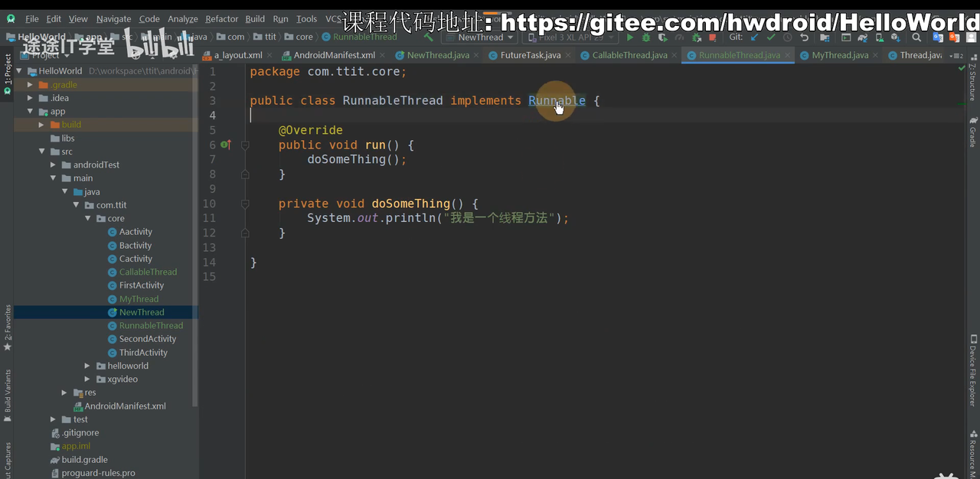980x479 pixels.
Task: Collapse the run() method fold marker
Action: 245,145
